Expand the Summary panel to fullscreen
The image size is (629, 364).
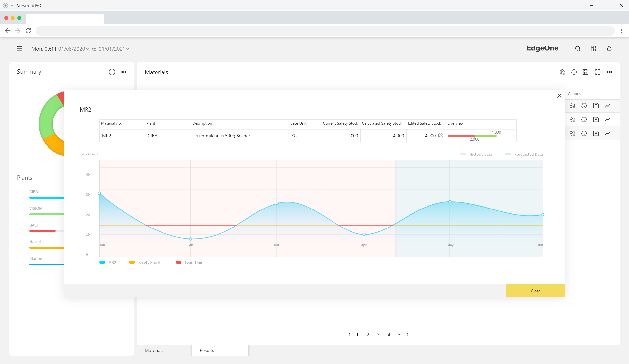112,72
